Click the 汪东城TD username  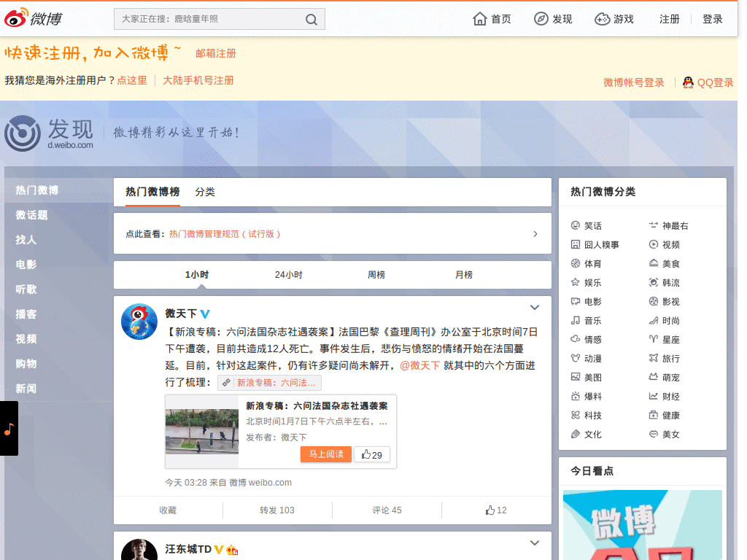[188, 549]
